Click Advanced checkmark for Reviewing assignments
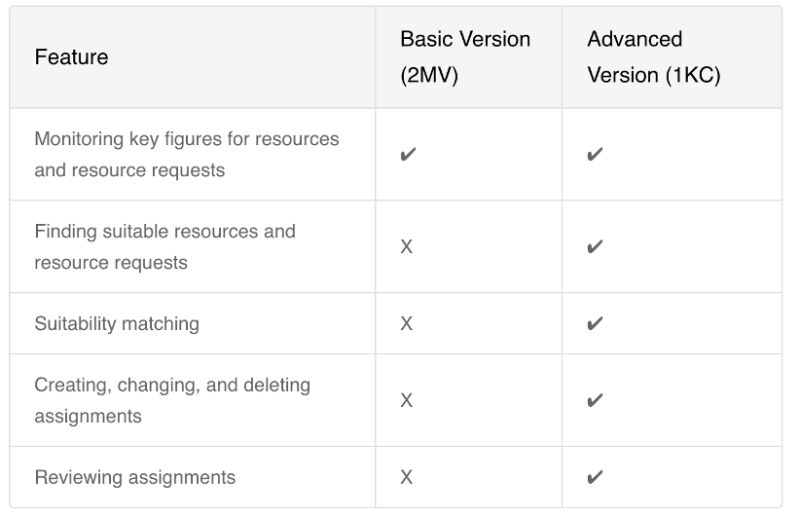 tap(594, 477)
